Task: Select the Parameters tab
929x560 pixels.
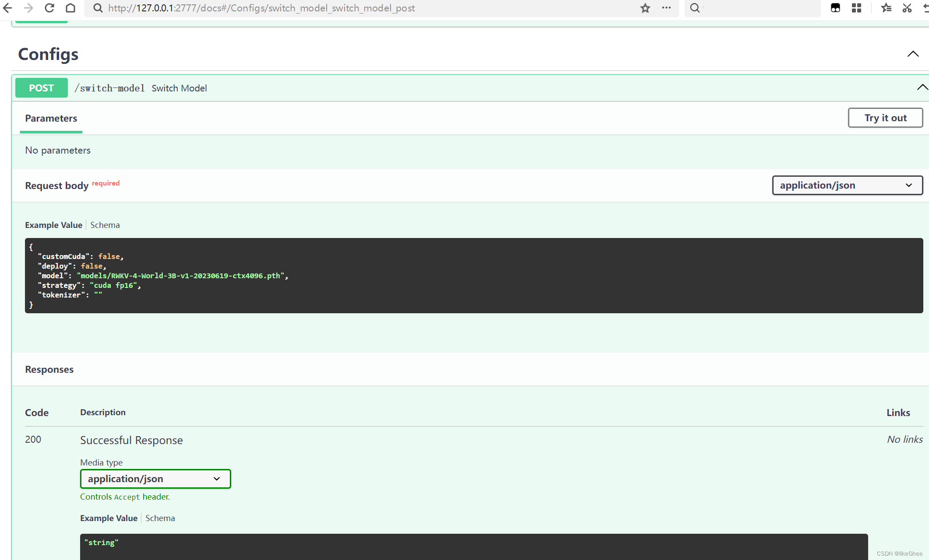Action: coord(51,118)
